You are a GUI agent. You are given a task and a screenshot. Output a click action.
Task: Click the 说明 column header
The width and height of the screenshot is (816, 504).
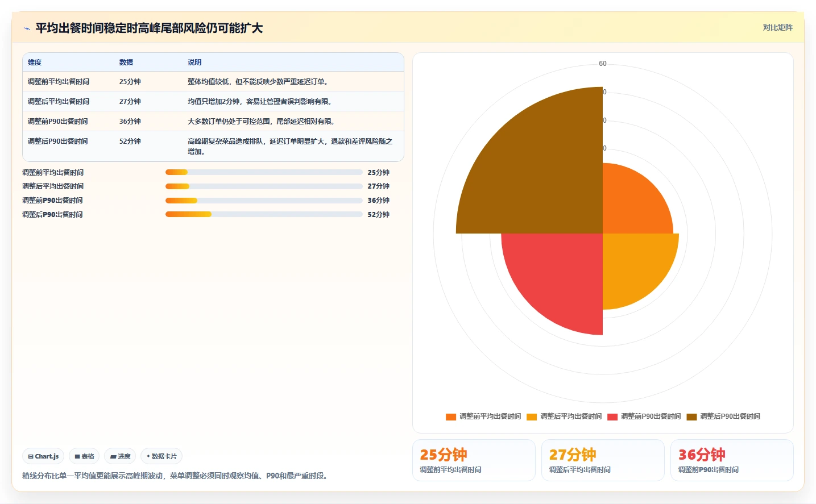pos(194,63)
